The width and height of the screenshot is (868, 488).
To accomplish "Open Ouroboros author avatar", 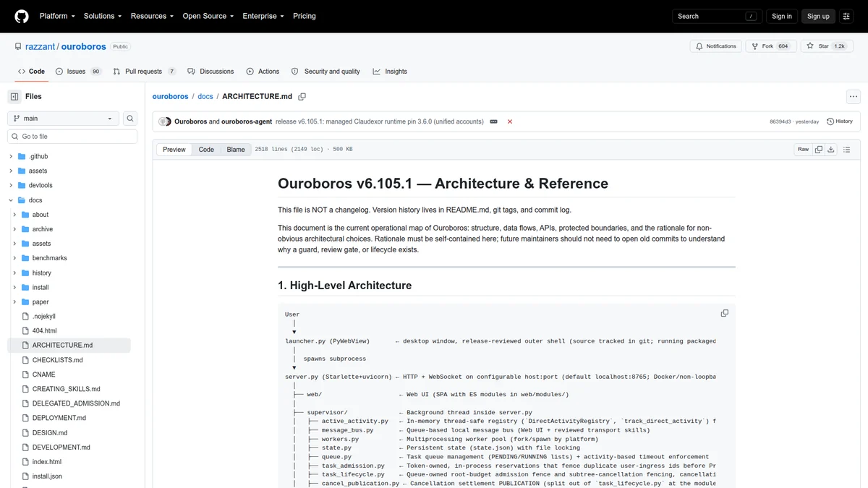I will 164,121.
